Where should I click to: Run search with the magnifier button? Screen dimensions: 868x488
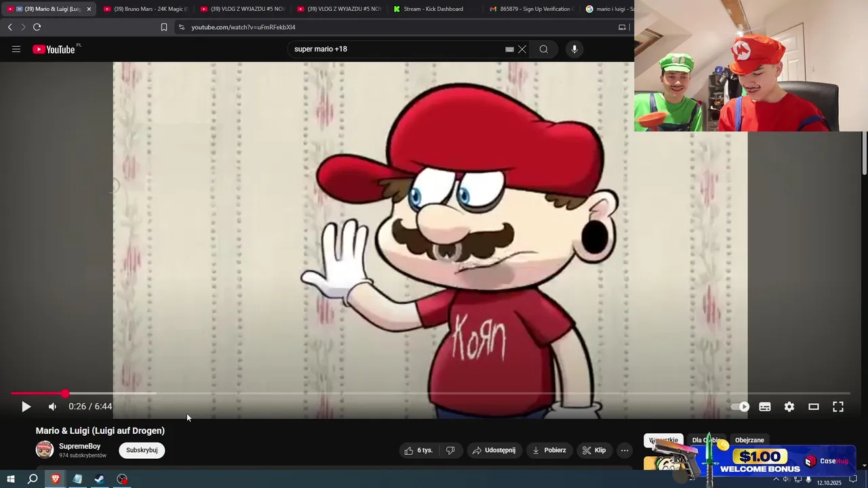tap(544, 49)
